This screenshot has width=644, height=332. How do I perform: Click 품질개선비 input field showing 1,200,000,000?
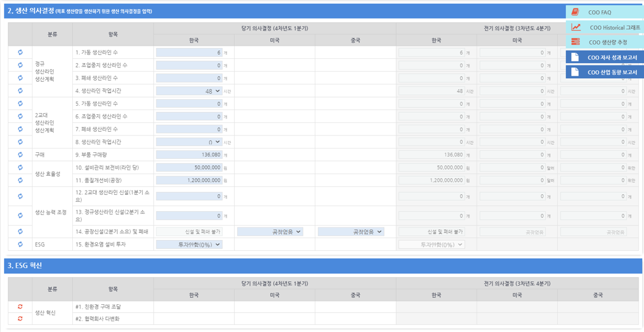click(x=189, y=180)
